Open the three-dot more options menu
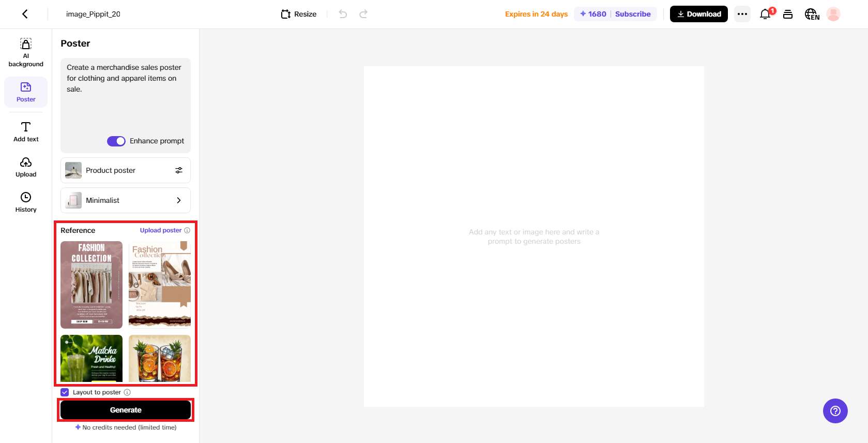Viewport: 868px width, 443px height. 742,14
